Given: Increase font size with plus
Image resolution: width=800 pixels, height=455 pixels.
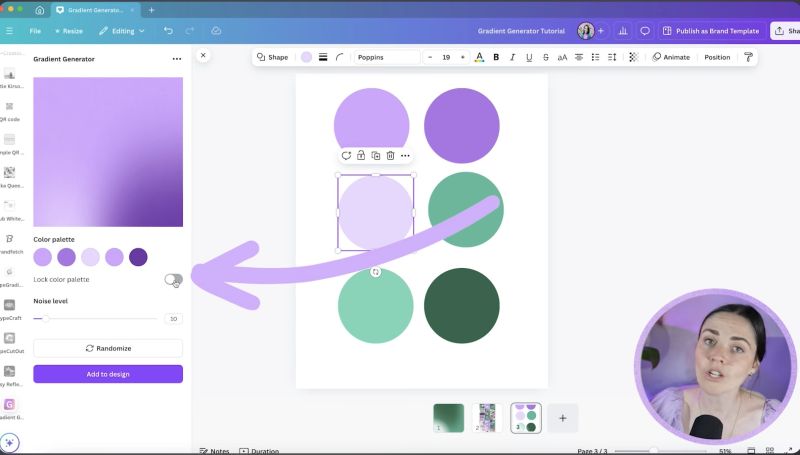Looking at the screenshot, I should [x=463, y=57].
